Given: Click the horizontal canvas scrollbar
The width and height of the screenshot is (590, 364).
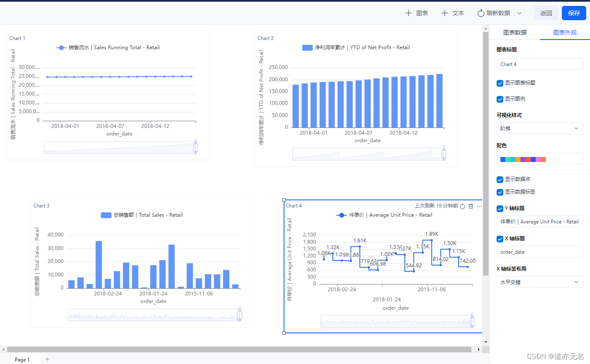Looking at the screenshot, I should 239,349.
